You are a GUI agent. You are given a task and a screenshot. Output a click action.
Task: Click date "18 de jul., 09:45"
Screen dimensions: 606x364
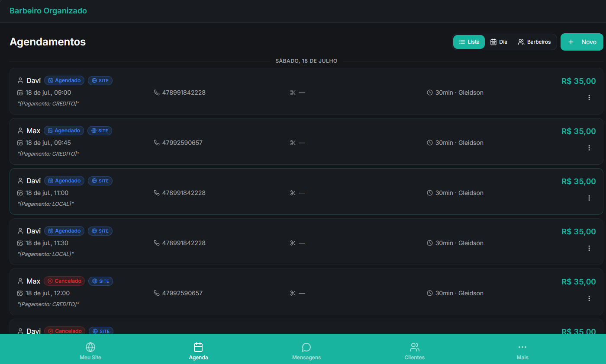tap(48, 143)
